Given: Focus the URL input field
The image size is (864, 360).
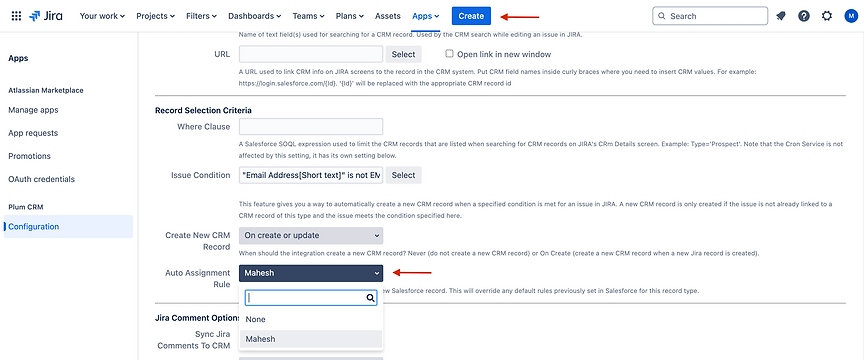Looking at the screenshot, I should click(x=311, y=54).
